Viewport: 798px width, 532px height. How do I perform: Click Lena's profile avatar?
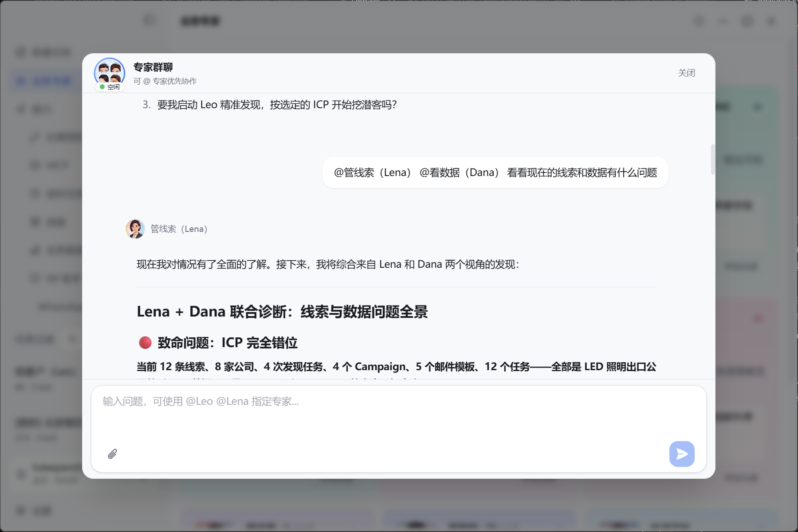tap(135, 229)
